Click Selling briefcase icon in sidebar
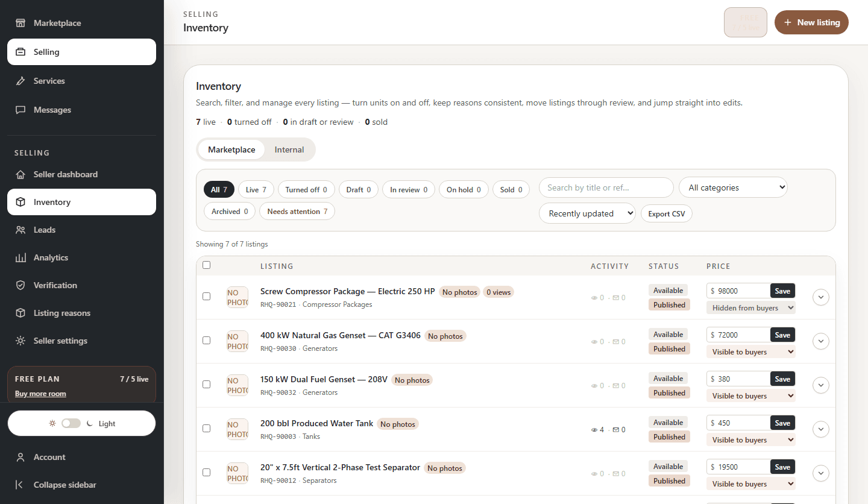The width and height of the screenshot is (868, 504). tap(20, 52)
